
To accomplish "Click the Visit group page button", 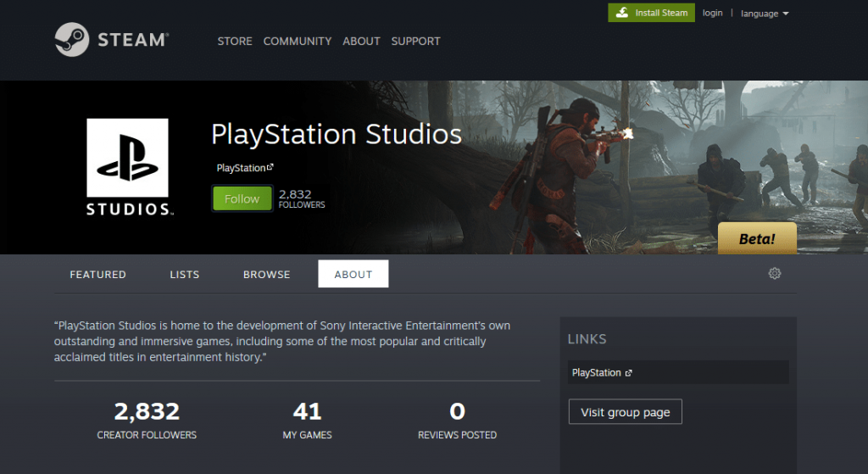I will pos(625,412).
